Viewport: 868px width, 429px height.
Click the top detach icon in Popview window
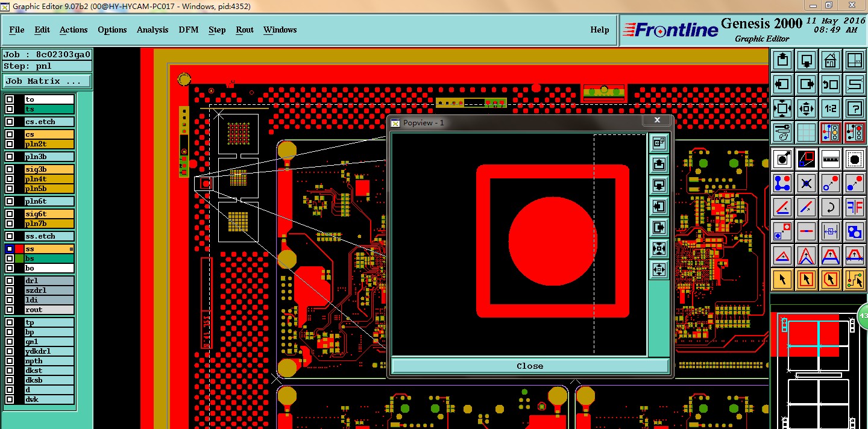pyautogui.click(x=659, y=143)
